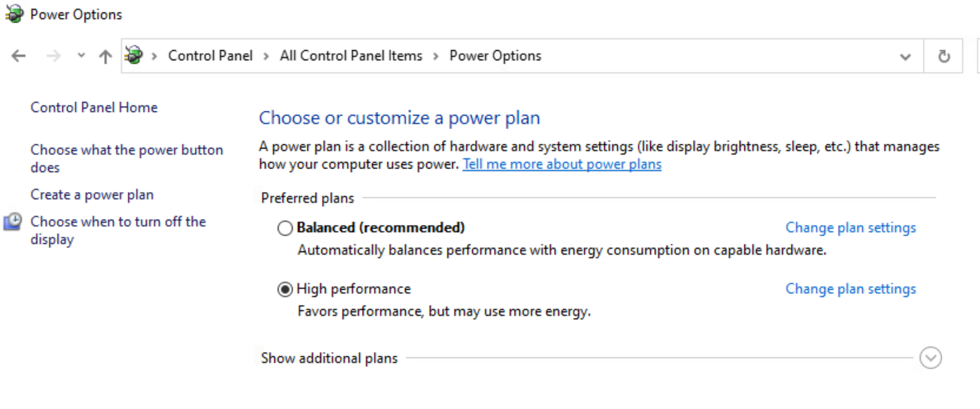Click the Power Options icon in the address bar
This screenshot has height=409, width=980.
click(x=134, y=55)
